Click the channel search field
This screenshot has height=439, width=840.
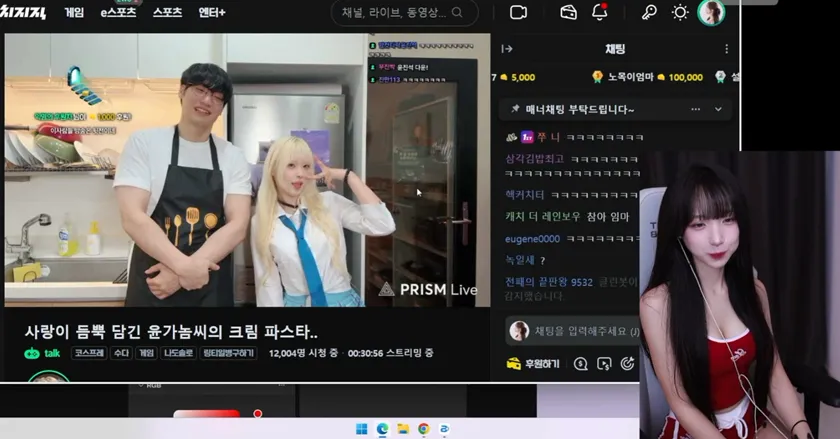click(404, 12)
